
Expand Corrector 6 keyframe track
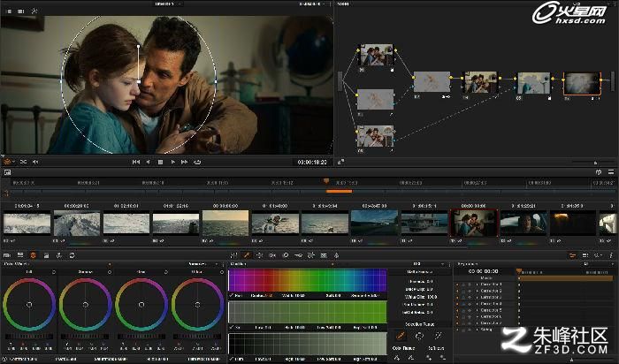click(477, 316)
